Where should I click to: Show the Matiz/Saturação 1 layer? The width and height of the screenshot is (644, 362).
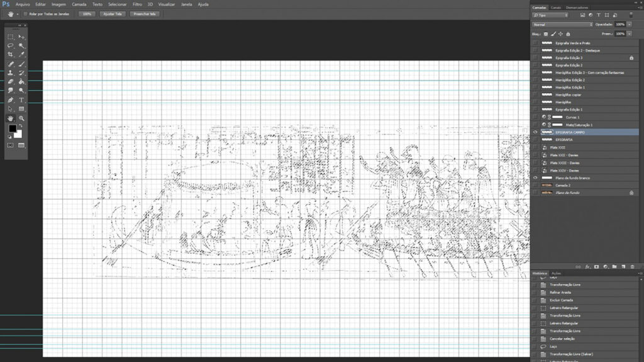coord(535,125)
